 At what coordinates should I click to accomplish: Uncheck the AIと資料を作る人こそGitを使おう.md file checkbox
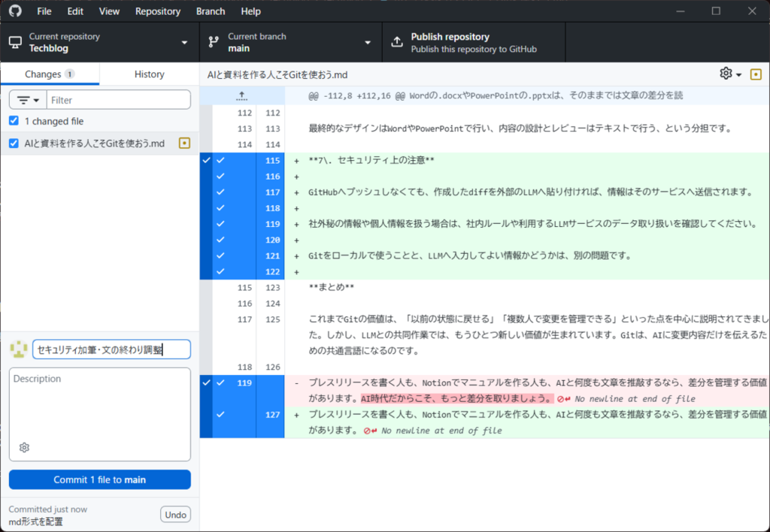click(x=14, y=144)
